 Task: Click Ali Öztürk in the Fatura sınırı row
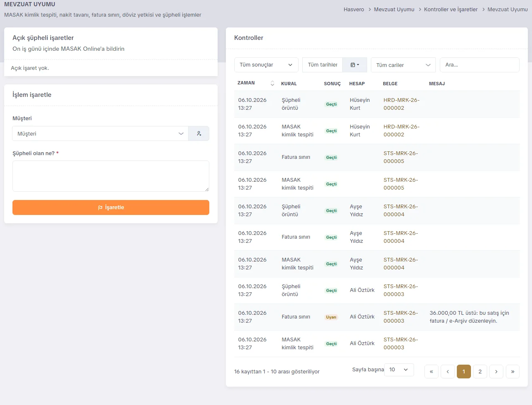pyautogui.click(x=362, y=317)
